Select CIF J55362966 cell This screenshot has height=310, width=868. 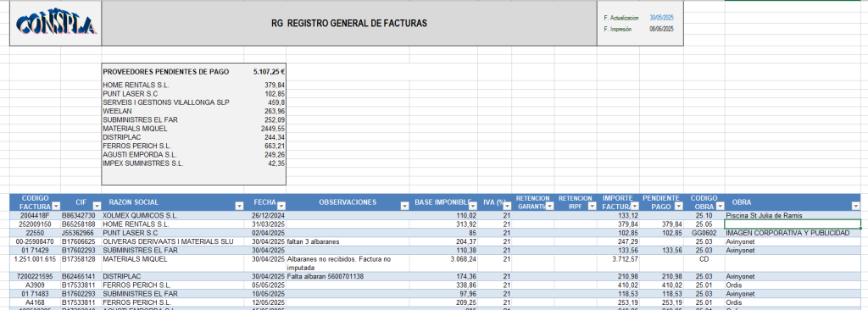[x=81, y=233]
